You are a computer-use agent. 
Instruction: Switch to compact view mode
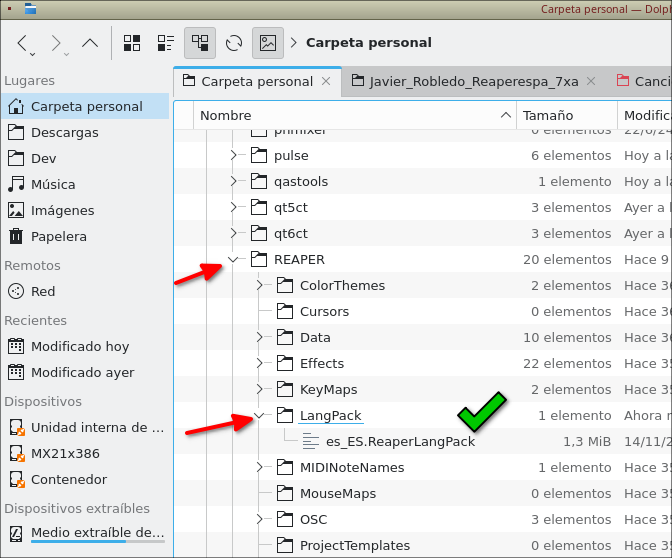165,43
